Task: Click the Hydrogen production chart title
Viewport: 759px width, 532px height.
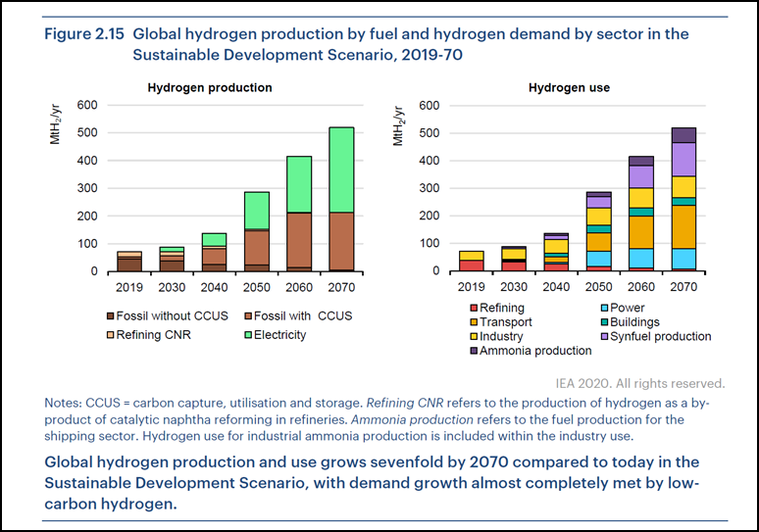Action: tap(210, 88)
